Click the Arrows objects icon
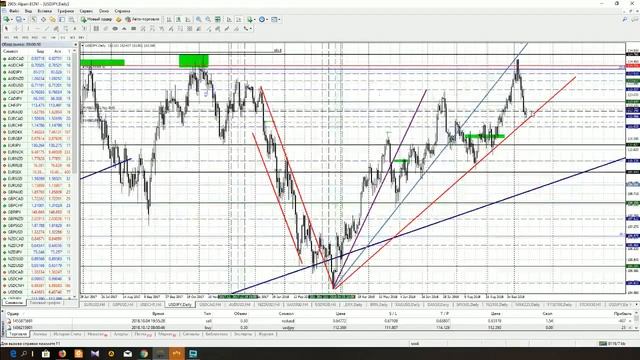The image size is (640, 360). [246, 29]
